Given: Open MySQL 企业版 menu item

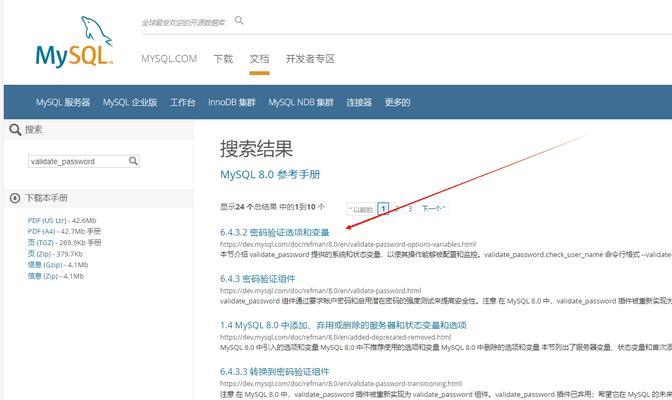Looking at the screenshot, I should pyautogui.click(x=130, y=102).
